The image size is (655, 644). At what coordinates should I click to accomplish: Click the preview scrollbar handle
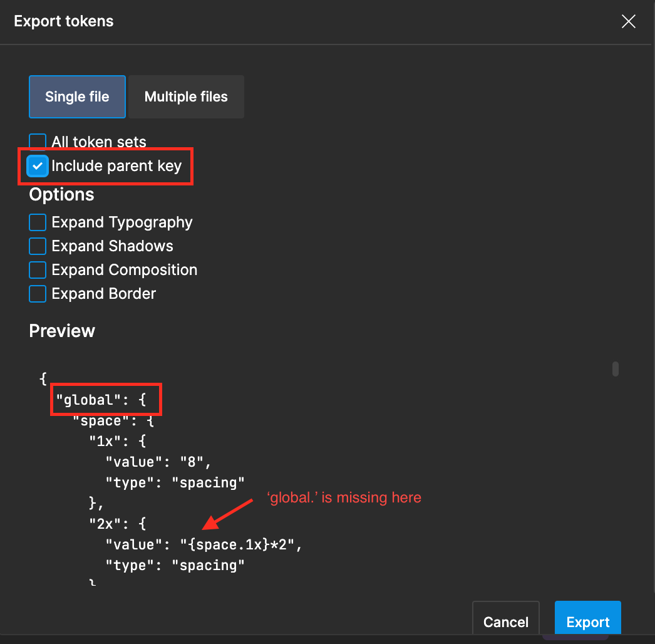614,370
